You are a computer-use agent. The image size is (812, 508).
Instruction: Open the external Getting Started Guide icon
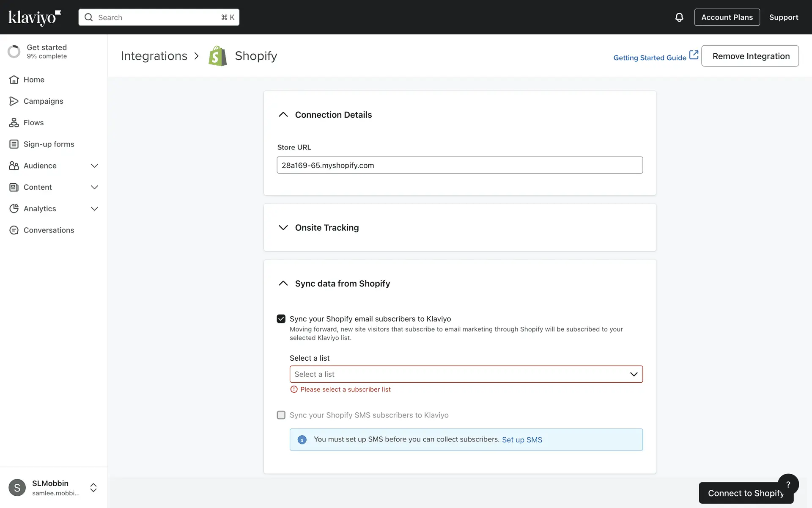(x=694, y=55)
